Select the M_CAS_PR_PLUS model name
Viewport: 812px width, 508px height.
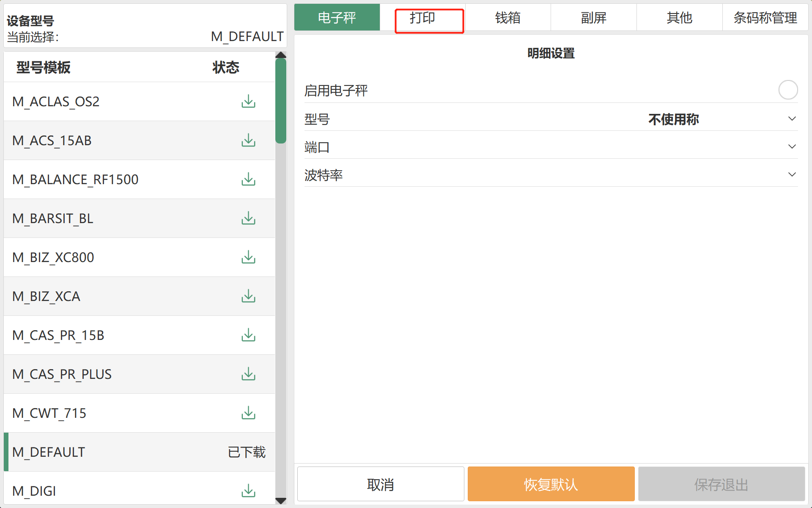click(x=62, y=375)
